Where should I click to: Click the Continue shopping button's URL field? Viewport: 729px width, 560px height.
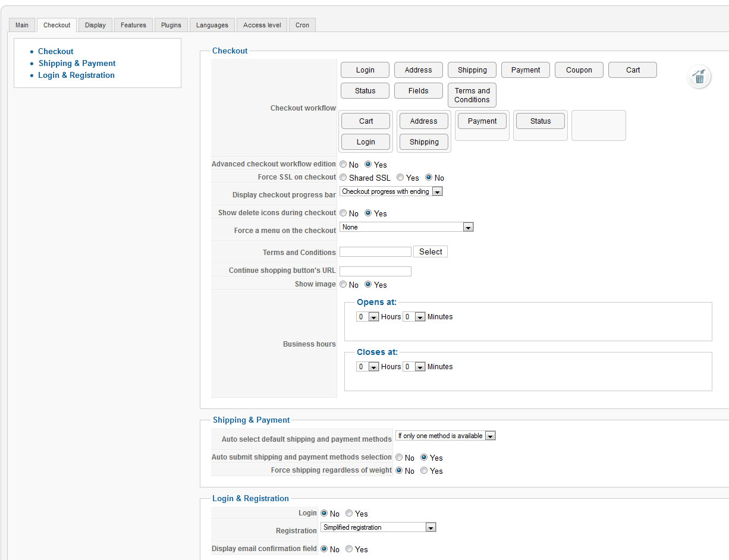[x=375, y=271]
